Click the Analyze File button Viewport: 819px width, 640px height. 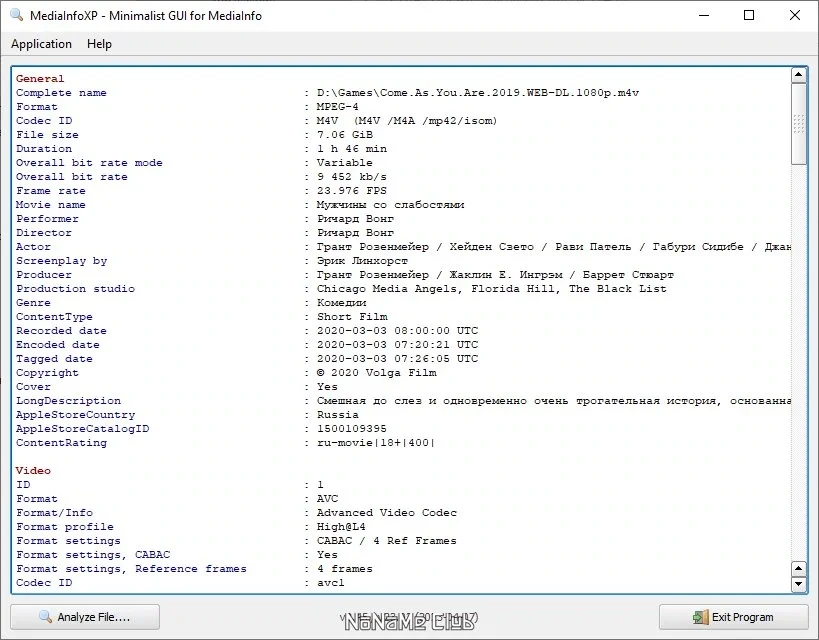[x=85, y=617]
